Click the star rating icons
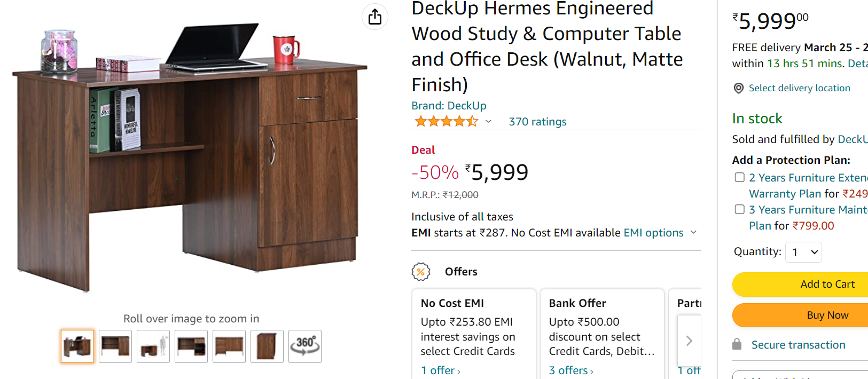This screenshot has height=379, width=868. [447, 122]
